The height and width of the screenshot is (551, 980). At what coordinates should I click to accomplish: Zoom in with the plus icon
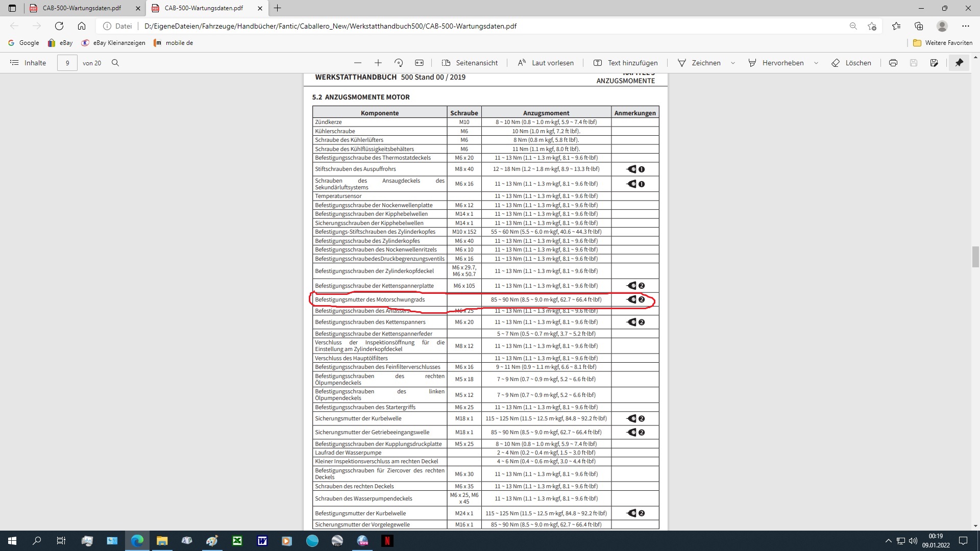(x=378, y=63)
